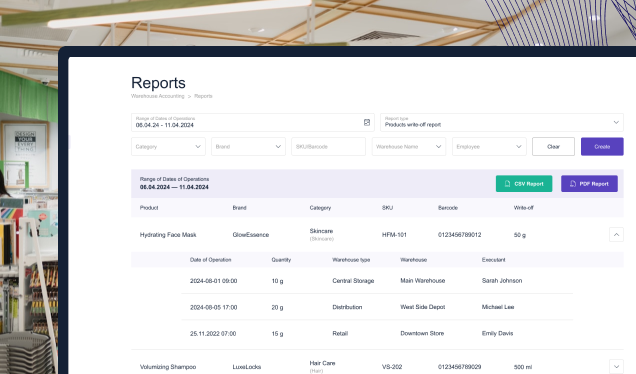Image resolution: width=636 pixels, height=374 pixels.
Task: Click the Reports breadcrumb item
Action: click(x=203, y=96)
